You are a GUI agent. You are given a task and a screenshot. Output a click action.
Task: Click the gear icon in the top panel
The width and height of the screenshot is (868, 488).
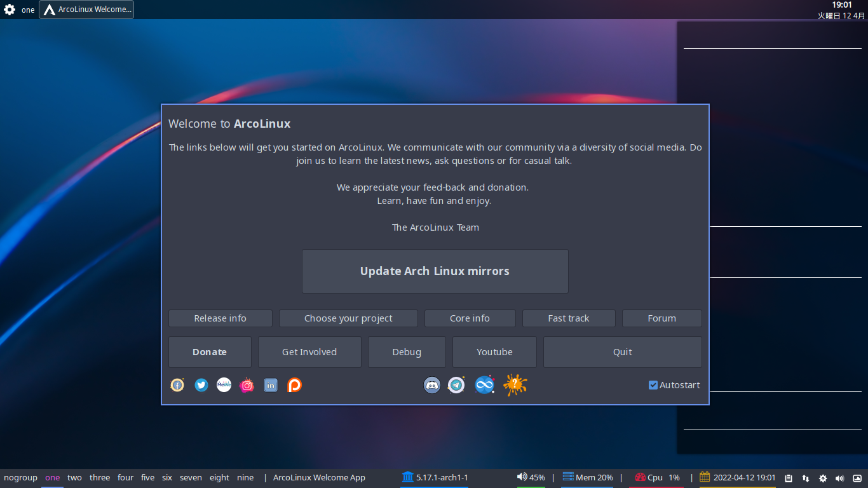10,10
